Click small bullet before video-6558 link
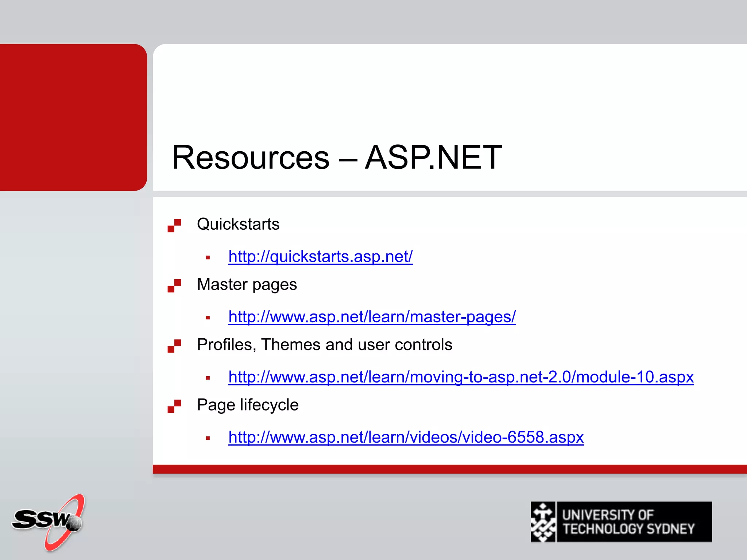The image size is (747, 560). click(x=208, y=438)
